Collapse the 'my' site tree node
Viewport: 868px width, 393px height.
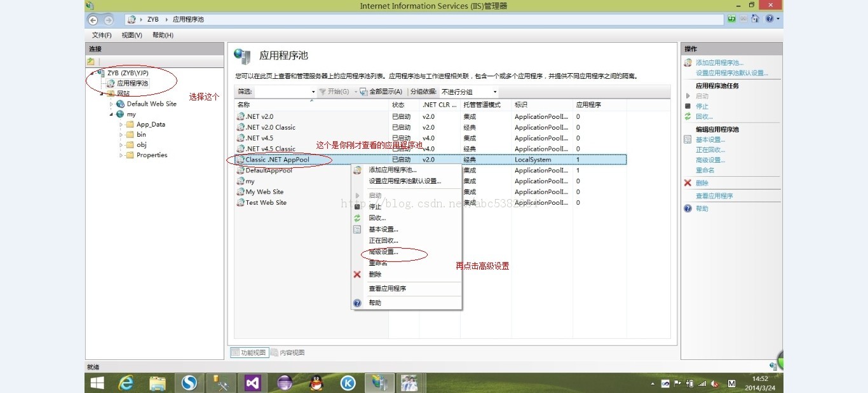click(x=111, y=114)
